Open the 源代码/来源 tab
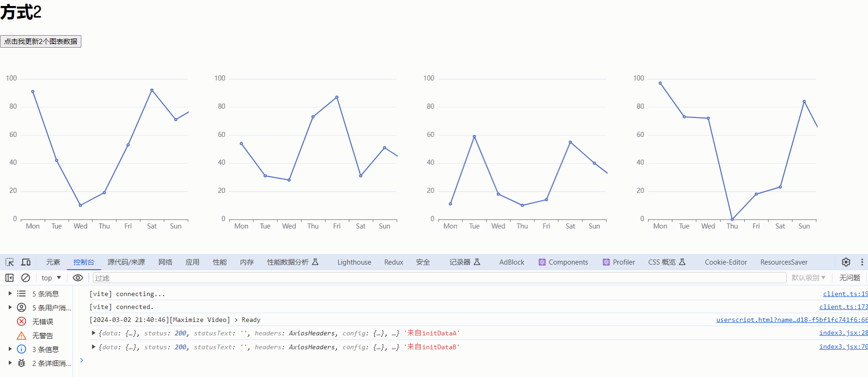Viewport: 868px width, 377px height. [x=126, y=262]
